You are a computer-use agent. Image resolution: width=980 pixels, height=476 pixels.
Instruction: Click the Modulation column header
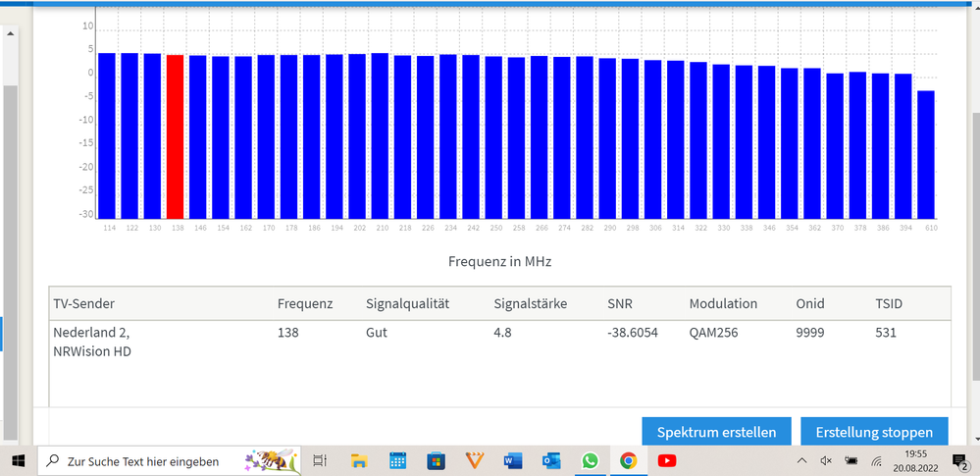[723, 304]
